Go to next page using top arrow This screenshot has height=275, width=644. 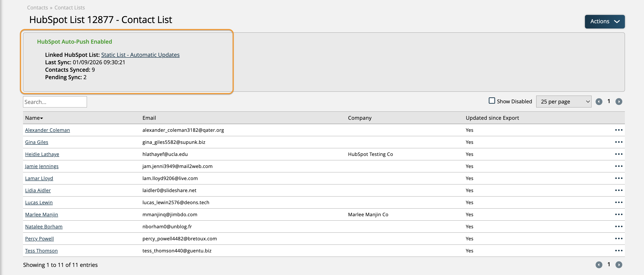(x=619, y=101)
